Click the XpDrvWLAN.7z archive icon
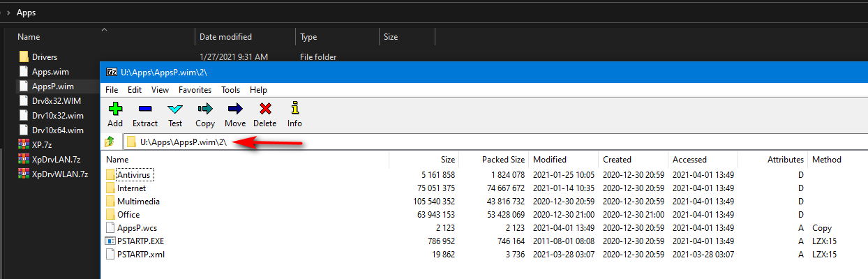This screenshot has width=868, height=279. pyautogui.click(x=24, y=174)
